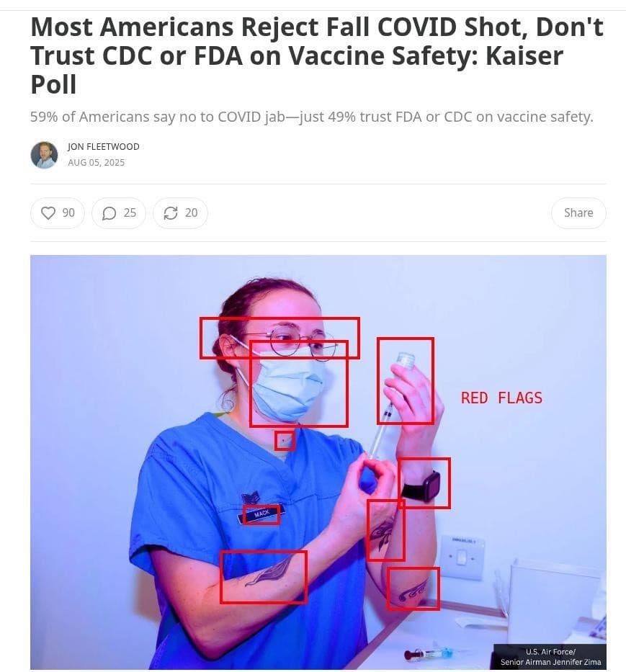Open the JON FLEETWOOD author link
Screen dimensions: 626x672
pyautogui.click(x=103, y=146)
